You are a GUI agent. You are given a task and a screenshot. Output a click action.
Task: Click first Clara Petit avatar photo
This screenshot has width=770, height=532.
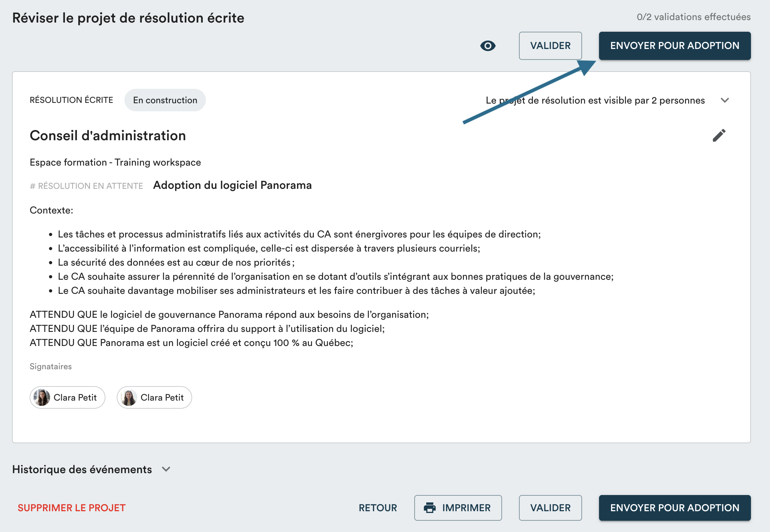(x=42, y=397)
